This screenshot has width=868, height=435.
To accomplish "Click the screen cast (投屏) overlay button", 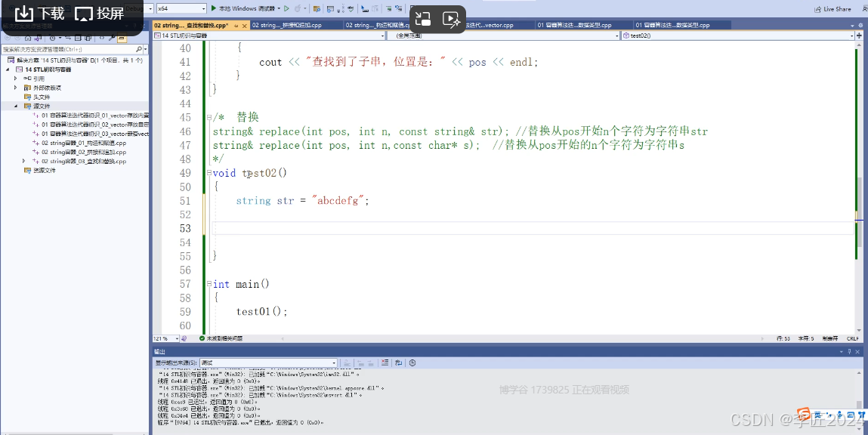I will click(x=100, y=14).
